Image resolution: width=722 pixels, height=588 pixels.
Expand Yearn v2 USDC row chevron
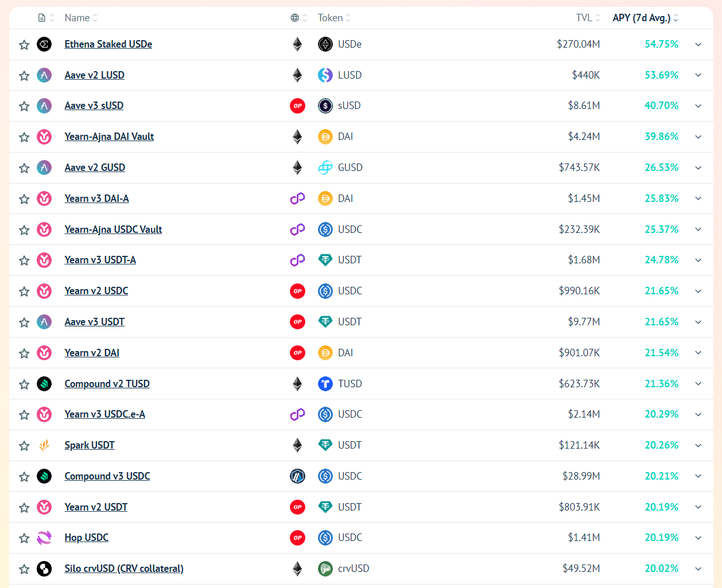click(x=698, y=291)
